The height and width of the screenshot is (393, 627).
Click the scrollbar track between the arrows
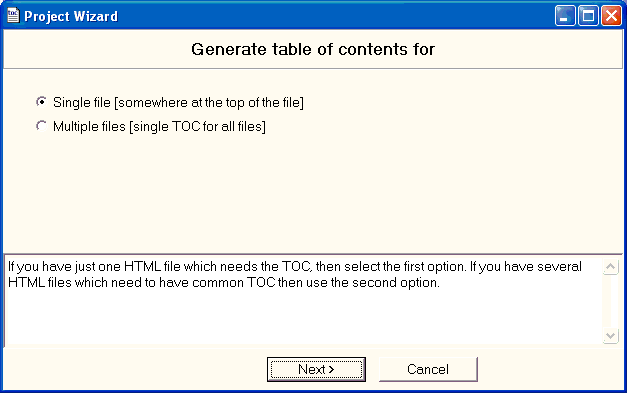click(x=611, y=301)
